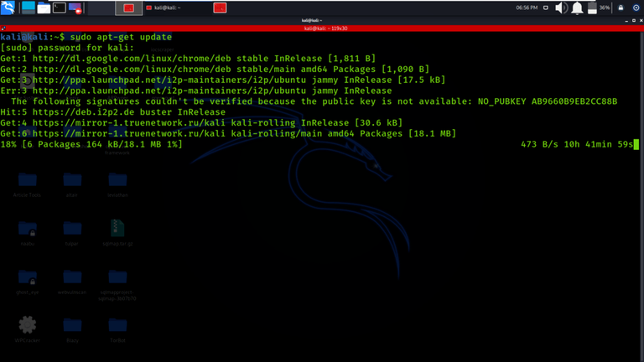This screenshot has height=362, width=644.
Task: Open the session logout circle icon
Action: coord(636,8)
